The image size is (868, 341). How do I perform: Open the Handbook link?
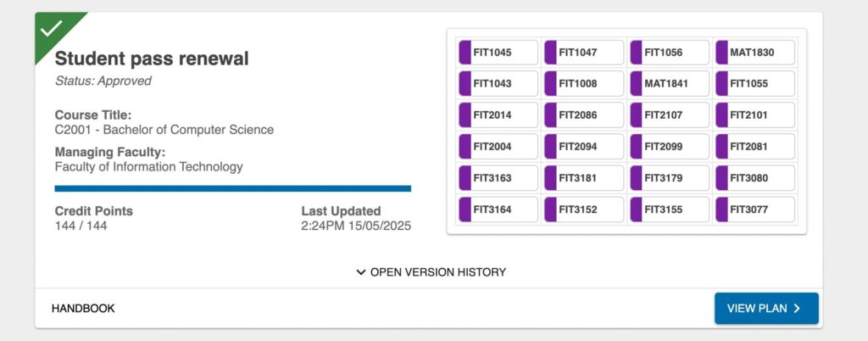[83, 309]
